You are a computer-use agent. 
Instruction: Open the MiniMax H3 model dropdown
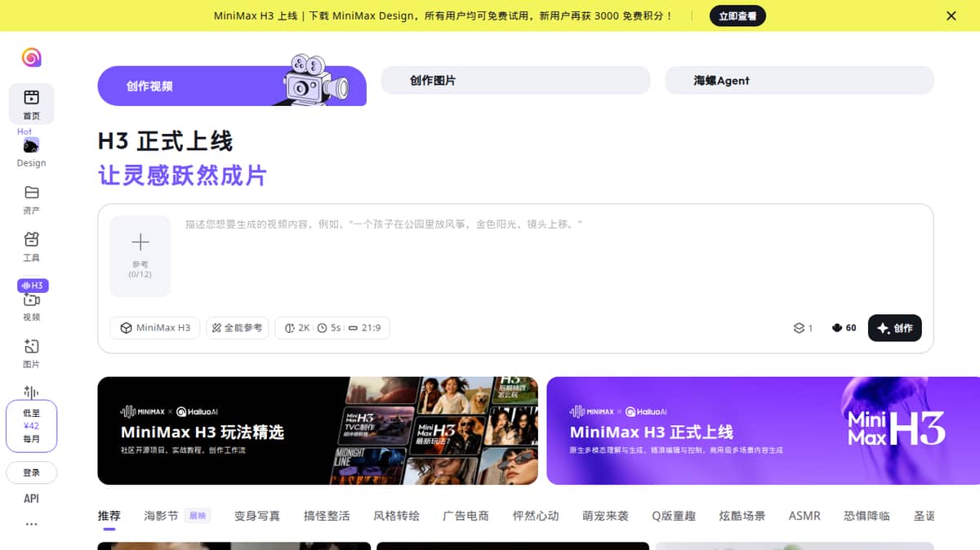click(155, 328)
